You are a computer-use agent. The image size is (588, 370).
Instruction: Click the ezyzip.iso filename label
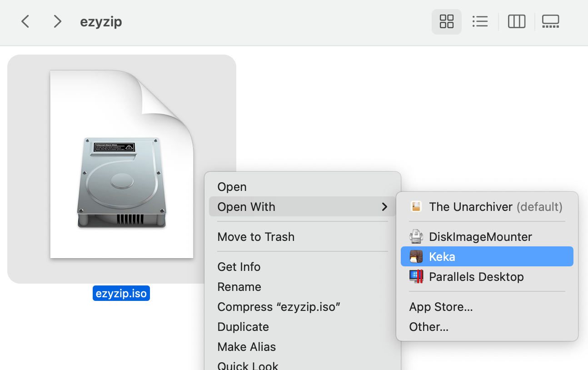click(121, 293)
